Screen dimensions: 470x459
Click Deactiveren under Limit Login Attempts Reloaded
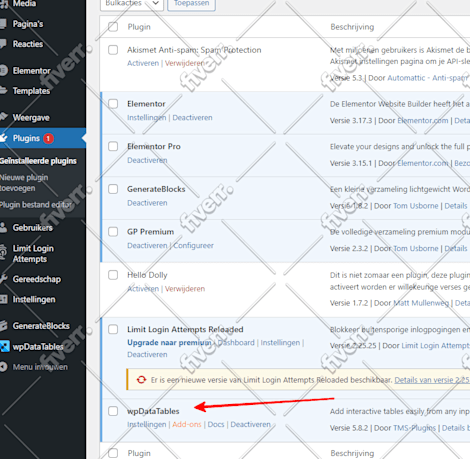coord(147,354)
